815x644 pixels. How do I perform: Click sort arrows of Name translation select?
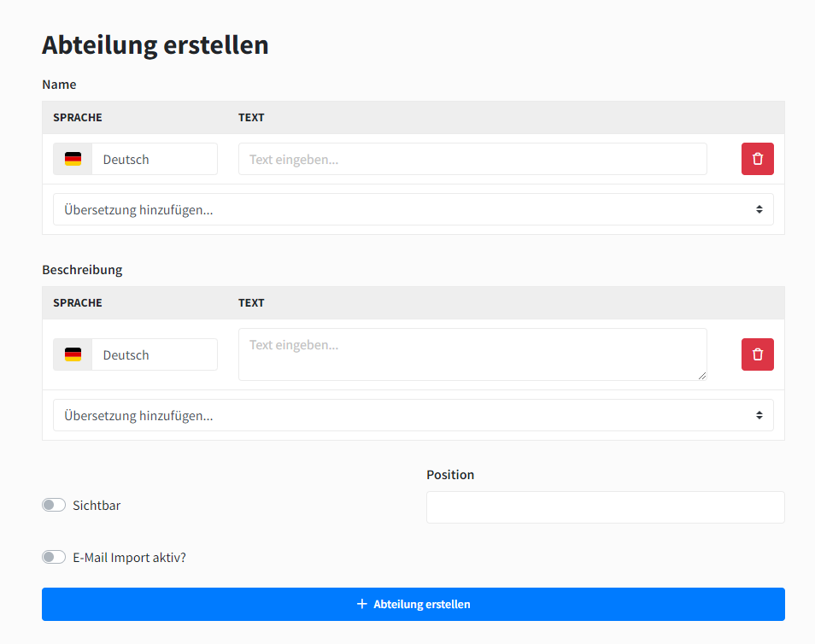[x=759, y=209]
